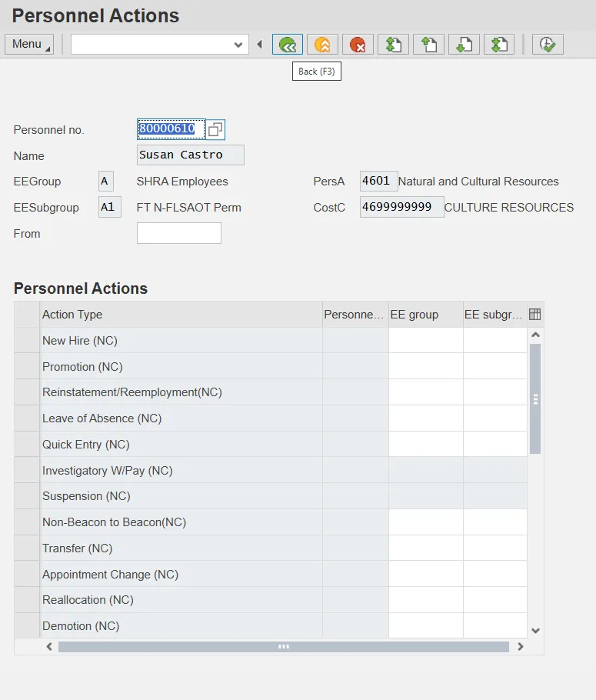Click the Action Type column header
596x700 pixels.
[x=181, y=314]
